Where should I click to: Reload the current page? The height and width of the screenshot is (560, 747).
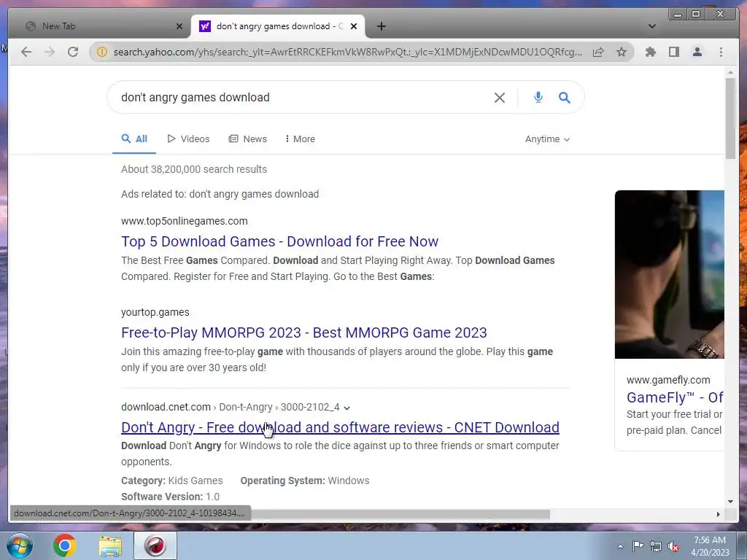tap(73, 52)
